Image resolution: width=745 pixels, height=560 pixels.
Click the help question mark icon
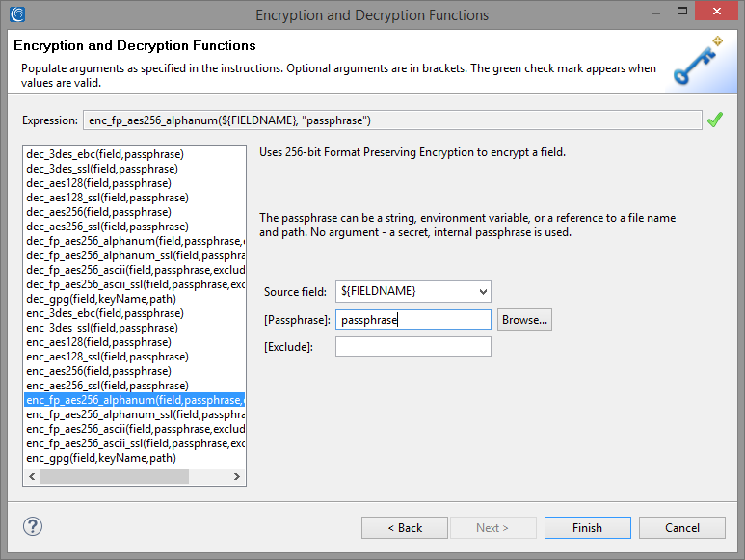click(x=33, y=526)
